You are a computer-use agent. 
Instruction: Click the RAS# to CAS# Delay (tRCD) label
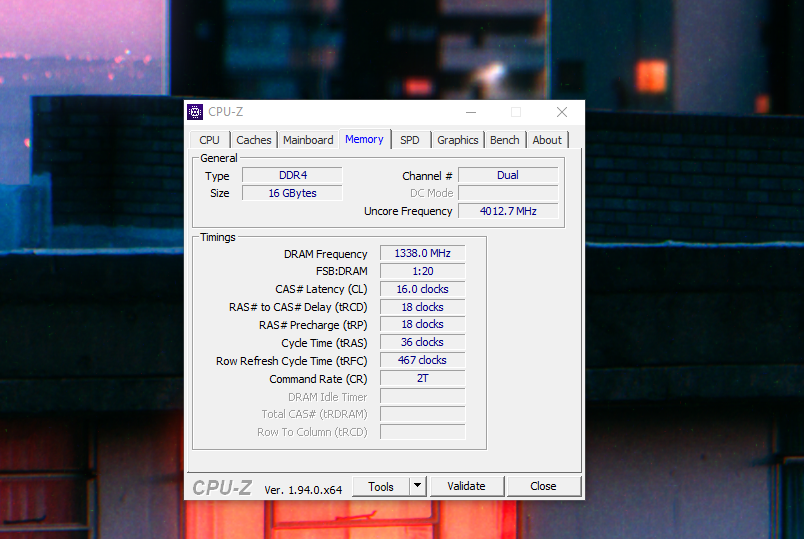tap(298, 307)
